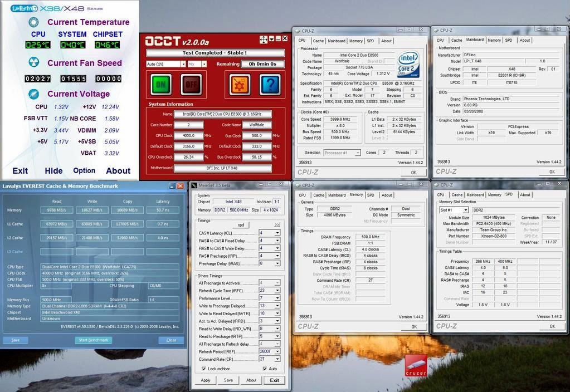Click the Intel Core 2 Duo logo in CPU-Z
Viewport: 570px width, 392px height.
[408, 64]
